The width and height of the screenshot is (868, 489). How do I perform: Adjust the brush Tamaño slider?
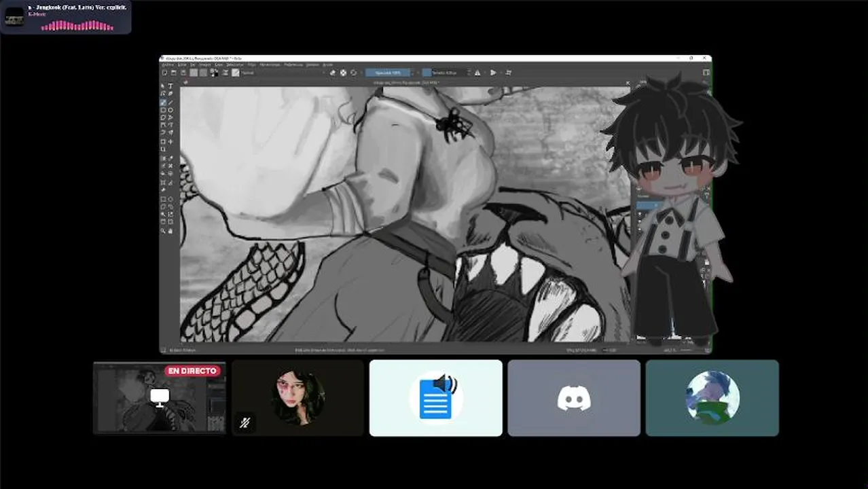[444, 73]
